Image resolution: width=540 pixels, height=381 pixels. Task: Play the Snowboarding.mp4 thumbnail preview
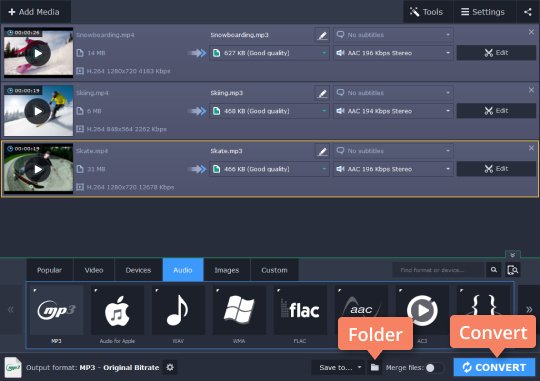click(x=38, y=53)
